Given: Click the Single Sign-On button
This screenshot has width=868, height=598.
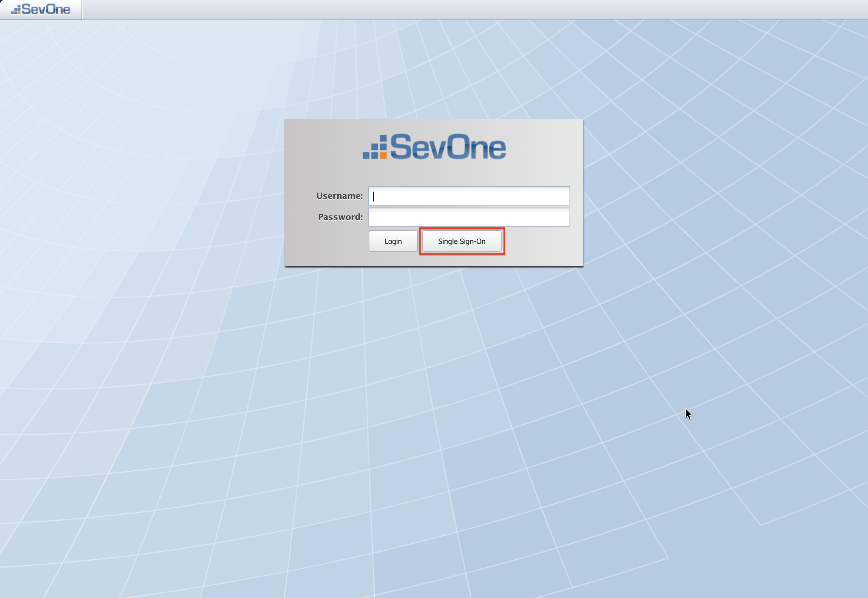Looking at the screenshot, I should coord(462,241).
